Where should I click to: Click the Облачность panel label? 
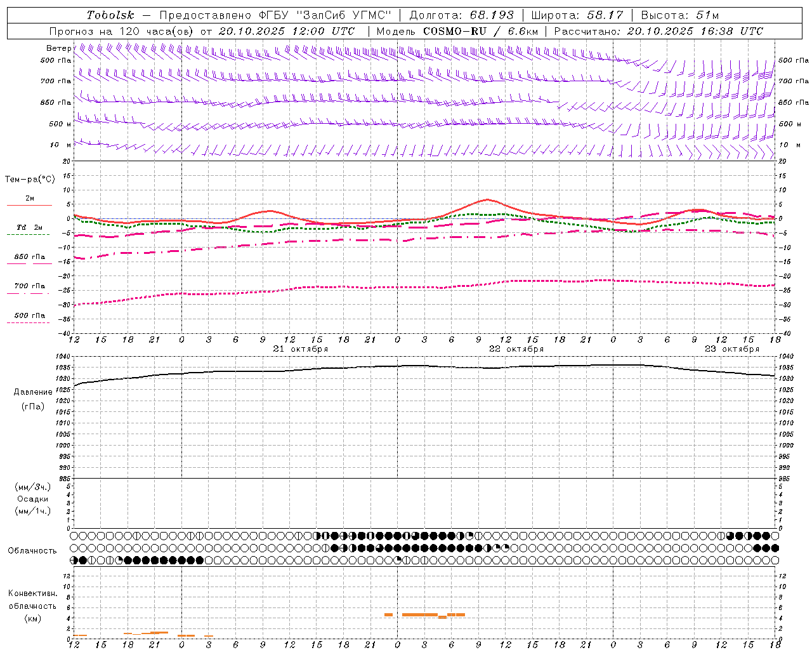pyautogui.click(x=32, y=550)
